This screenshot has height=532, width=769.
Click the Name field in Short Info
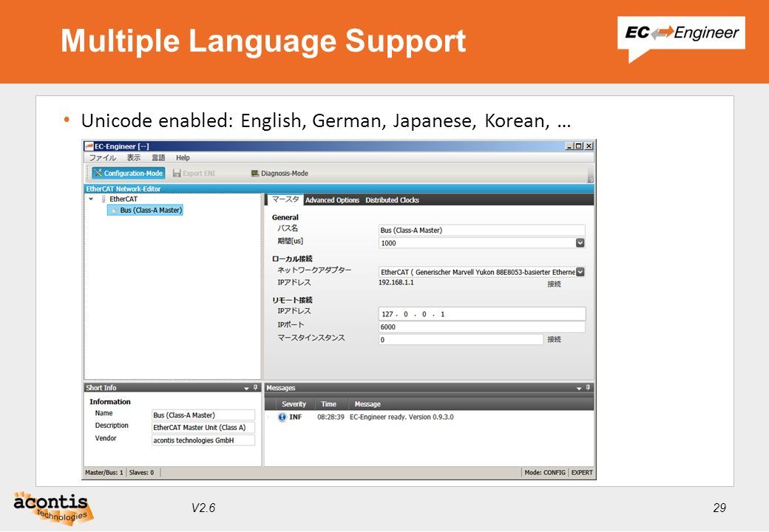pyautogui.click(x=203, y=415)
